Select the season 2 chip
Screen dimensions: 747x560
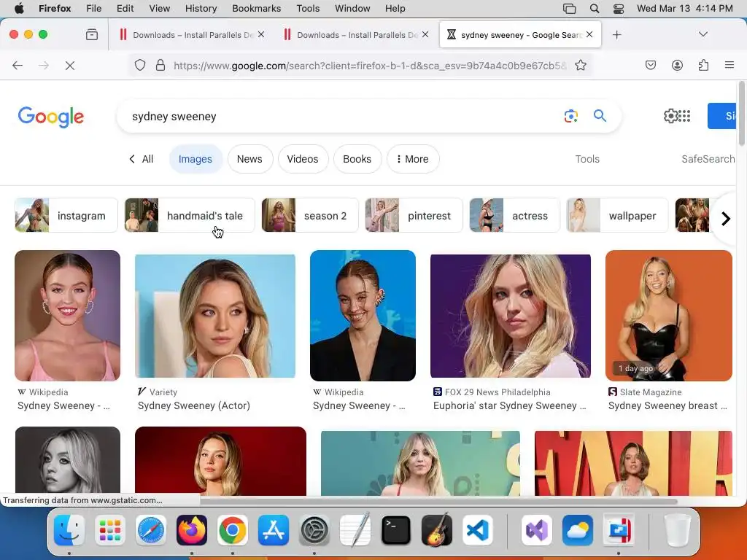(310, 215)
